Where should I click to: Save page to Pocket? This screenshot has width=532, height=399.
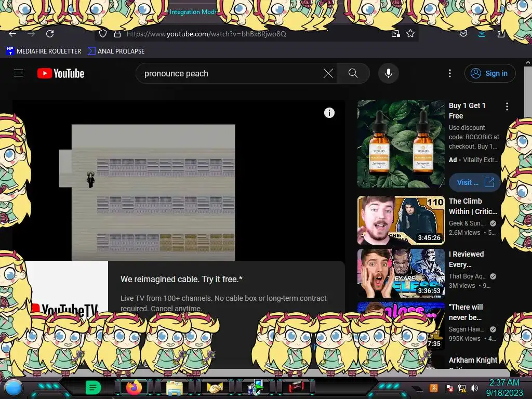[463, 33]
